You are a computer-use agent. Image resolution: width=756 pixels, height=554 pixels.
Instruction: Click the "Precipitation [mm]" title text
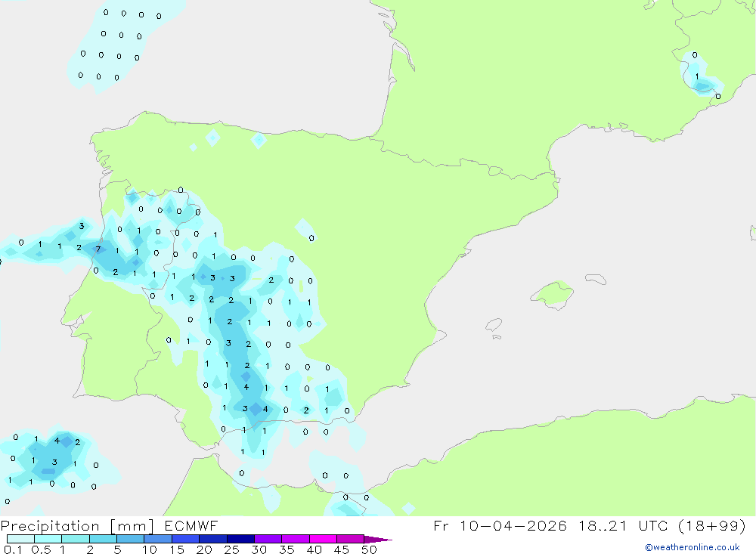tap(77, 526)
